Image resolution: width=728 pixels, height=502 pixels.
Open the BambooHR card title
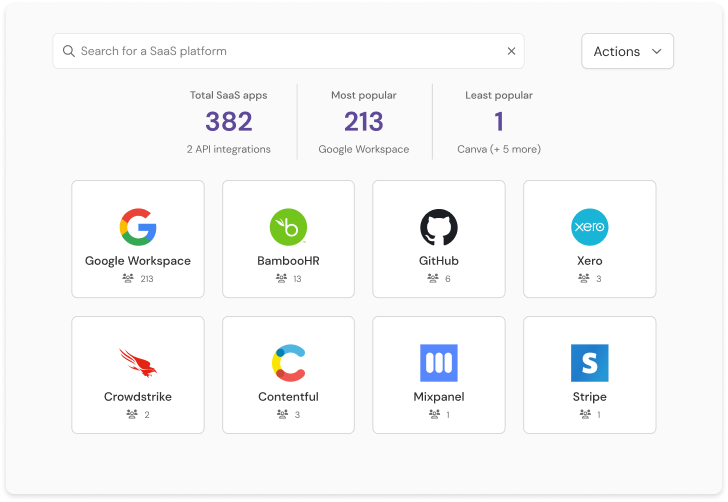[288, 261]
